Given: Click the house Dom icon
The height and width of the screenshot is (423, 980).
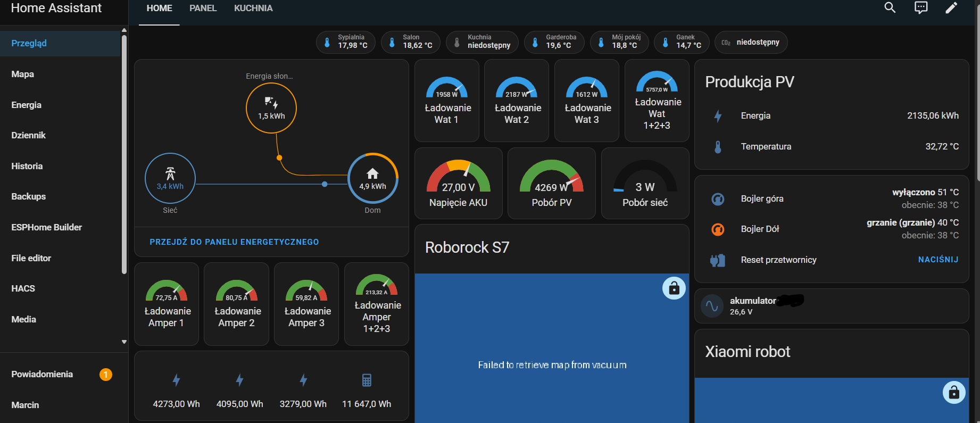Looking at the screenshot, I should click(372, 173).
